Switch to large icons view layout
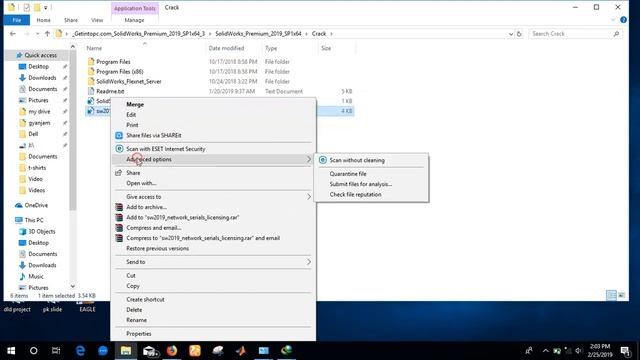Viewport: 640px width, 360px height. (x=621, y=295)
